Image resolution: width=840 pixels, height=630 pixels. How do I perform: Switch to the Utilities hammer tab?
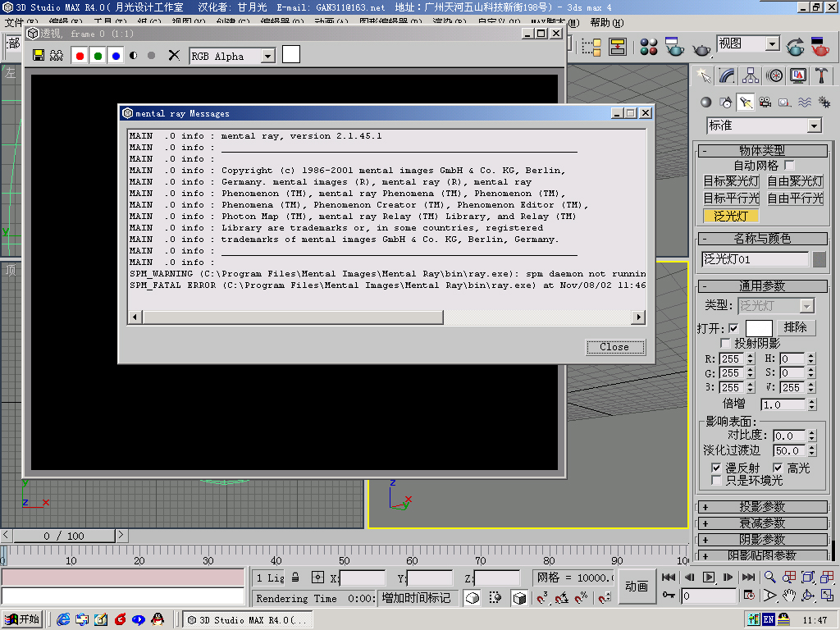click(x=822, y=75)
